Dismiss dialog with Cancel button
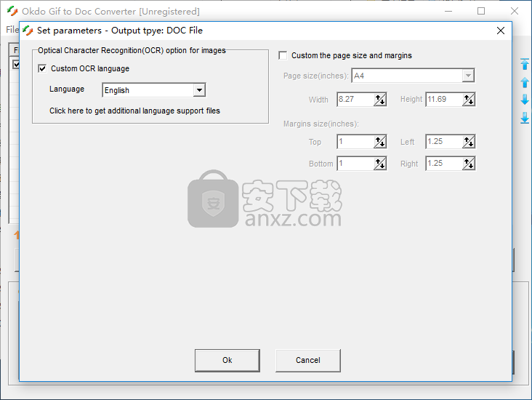 (308, 360)
